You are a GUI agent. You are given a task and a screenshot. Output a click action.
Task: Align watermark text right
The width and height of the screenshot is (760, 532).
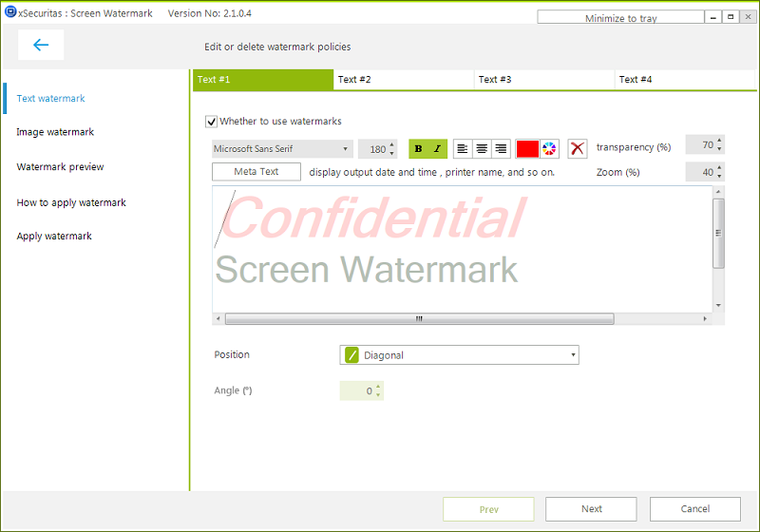pos(501,149)
